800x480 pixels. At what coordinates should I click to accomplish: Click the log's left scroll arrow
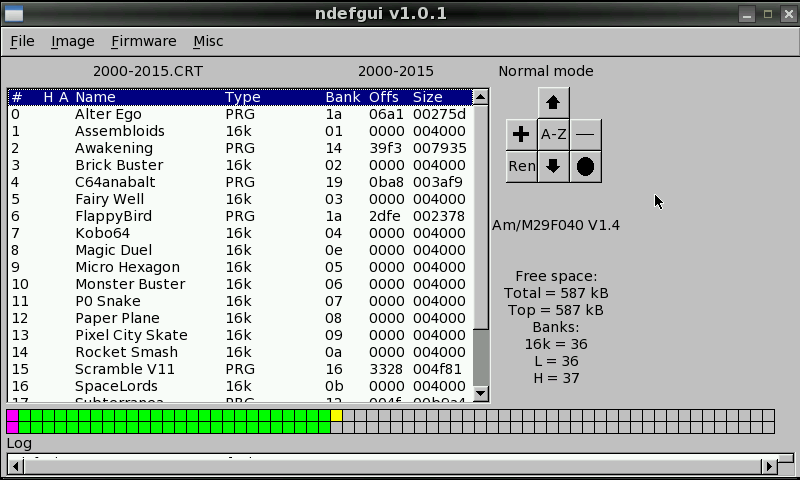coord(16,466)
